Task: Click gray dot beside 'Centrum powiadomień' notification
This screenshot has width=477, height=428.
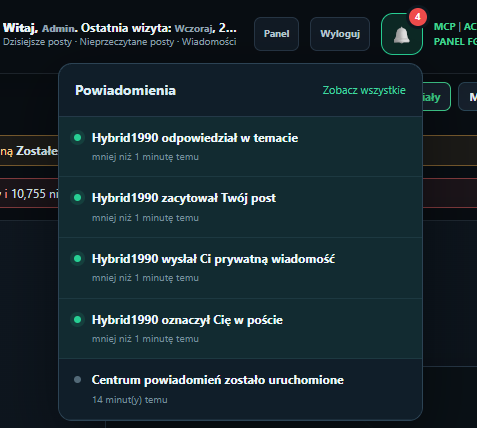Action: click(78, 380)
